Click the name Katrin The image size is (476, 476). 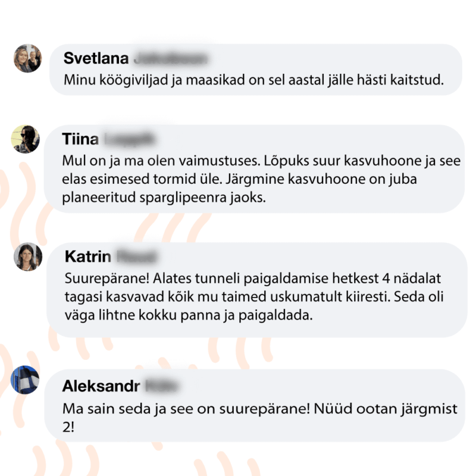(87, 257)
